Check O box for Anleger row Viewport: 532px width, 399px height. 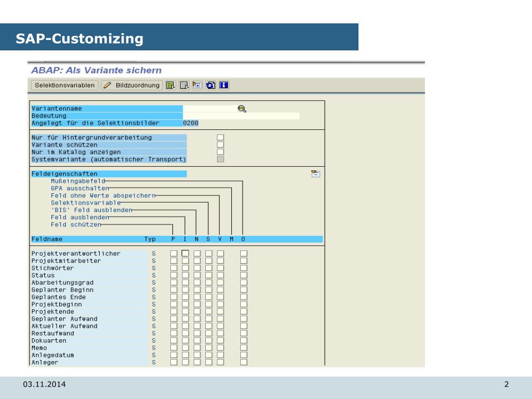(244, 362)
